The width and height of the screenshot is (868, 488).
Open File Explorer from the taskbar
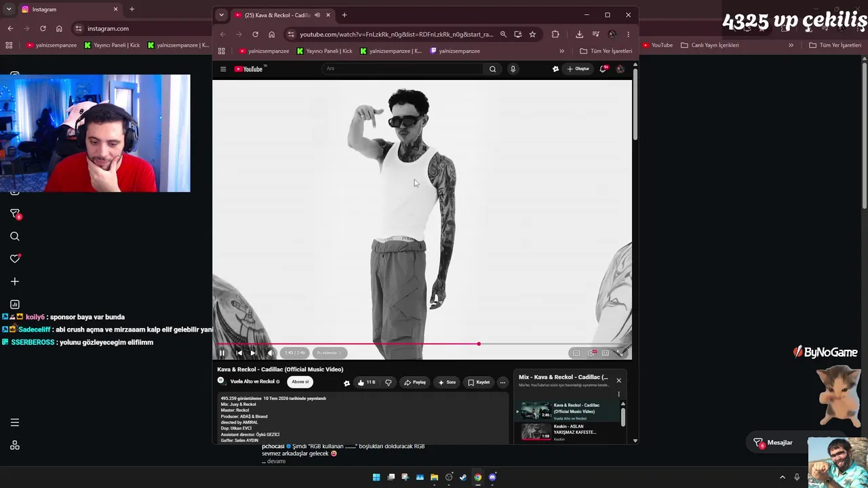tap(434, 477)
